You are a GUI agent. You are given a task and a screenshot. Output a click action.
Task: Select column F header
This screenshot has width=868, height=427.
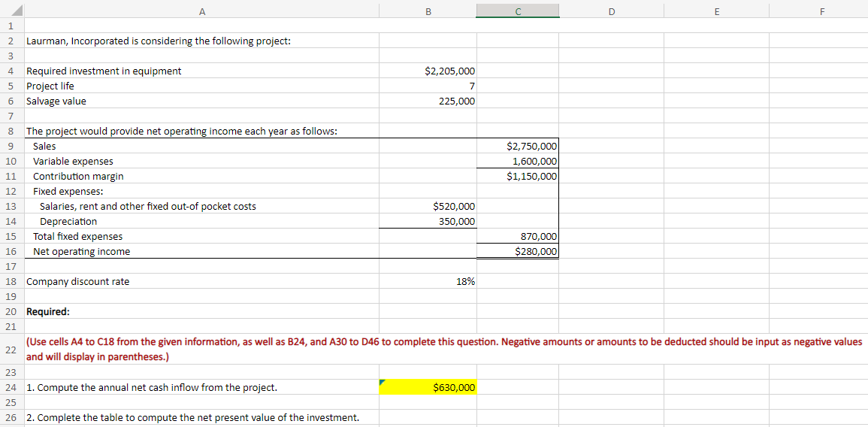(x=818, y=10)
